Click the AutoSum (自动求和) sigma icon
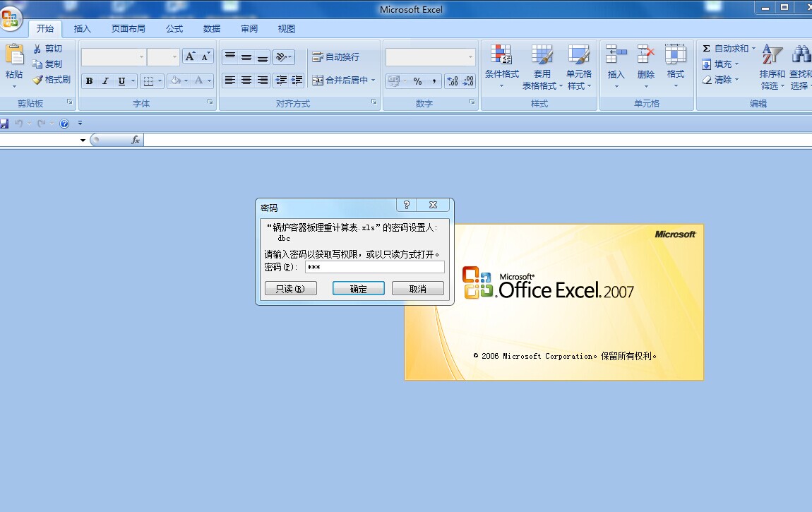This screenshot has height=512, width=812. pos(706,49)
